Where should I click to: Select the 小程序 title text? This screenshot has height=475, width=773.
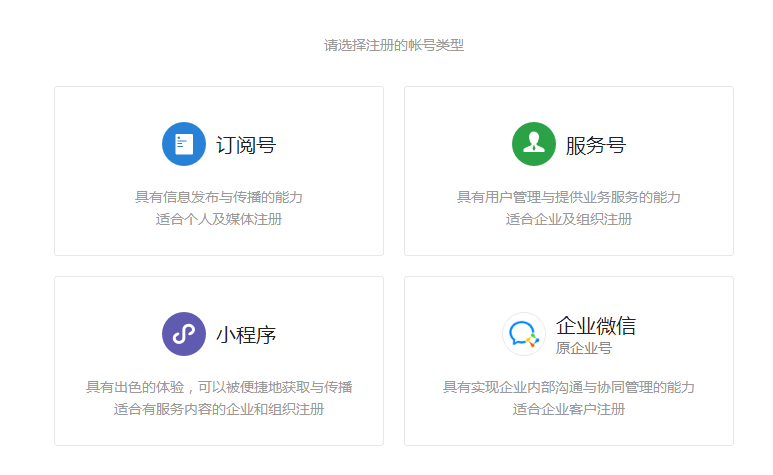click(x=246, y=335)
